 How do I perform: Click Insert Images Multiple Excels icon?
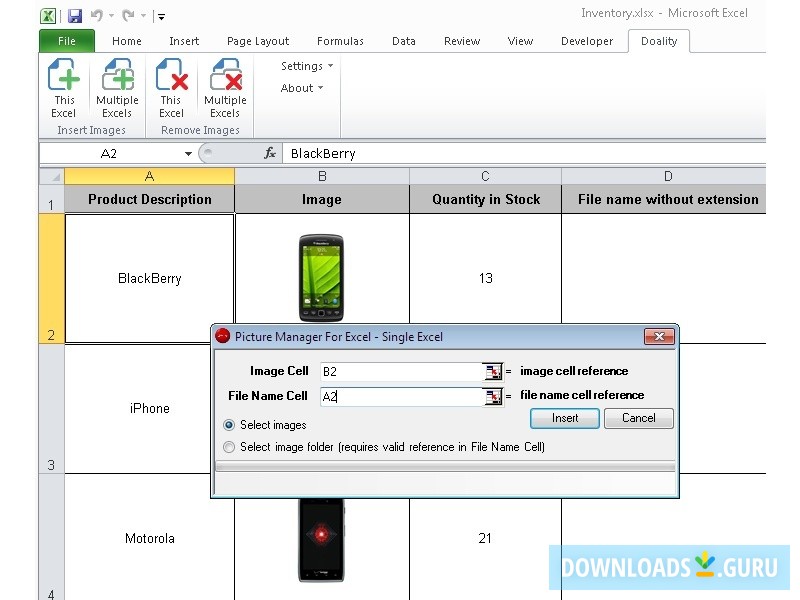[x=117, y=88]
